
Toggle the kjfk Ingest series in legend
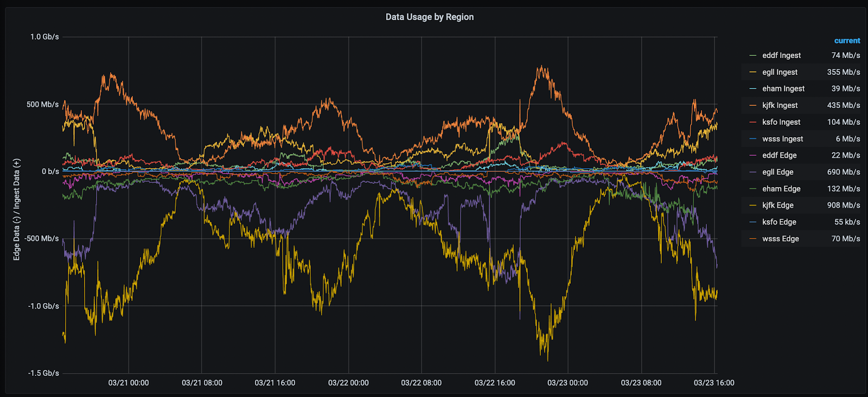[x=780, y=105]
